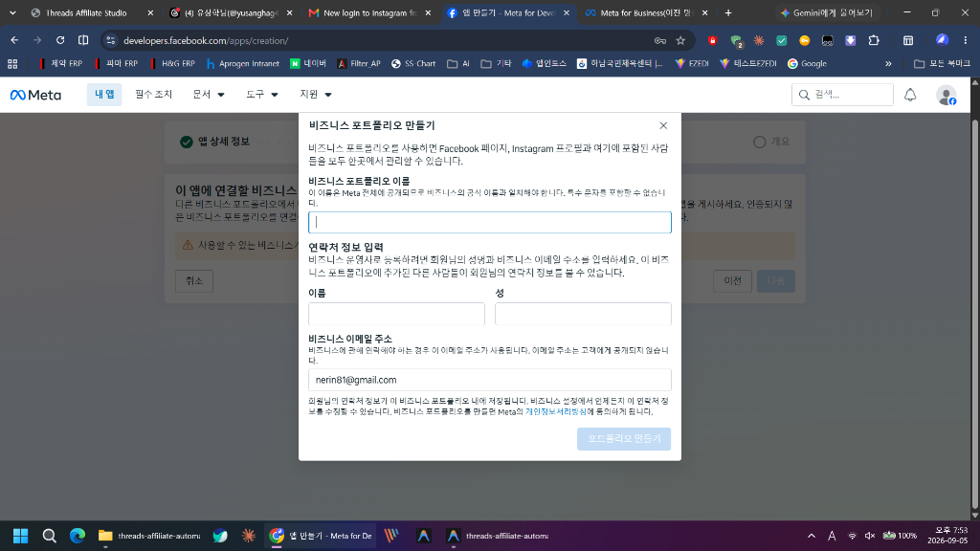Open a new browser tab
The image size is (980, 551).
click(728, 12)
